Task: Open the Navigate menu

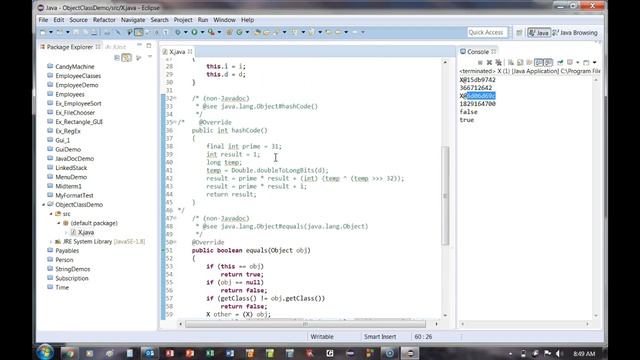Action: tap(133, 20)
